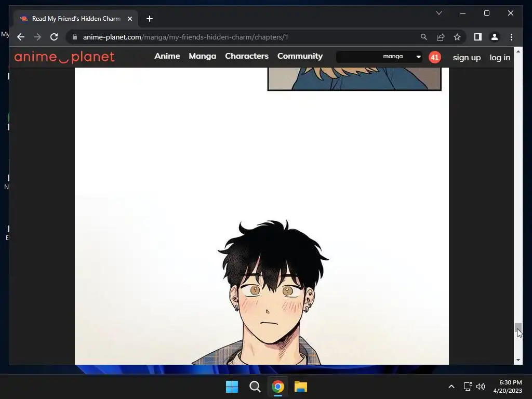This screenshot has height=399, width=532.
Task: Open Windows taskbar search
Action: click(x=255, y=387)
